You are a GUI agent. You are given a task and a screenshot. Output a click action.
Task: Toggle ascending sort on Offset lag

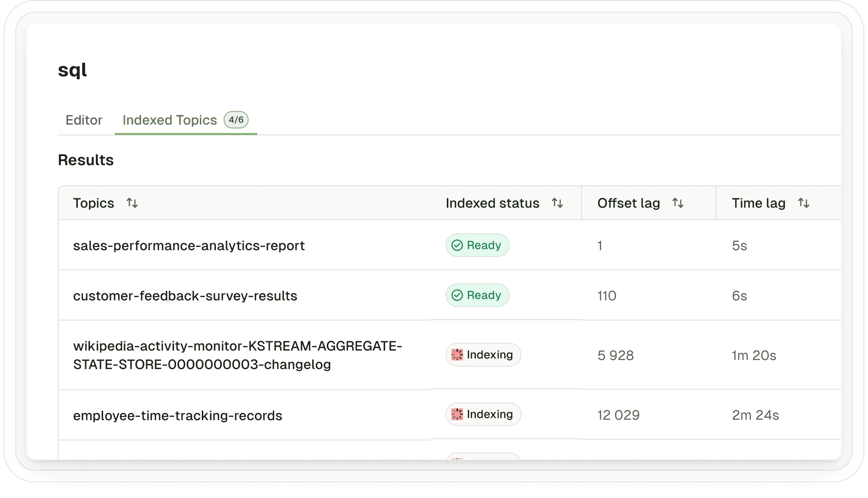tap(679, 203)
